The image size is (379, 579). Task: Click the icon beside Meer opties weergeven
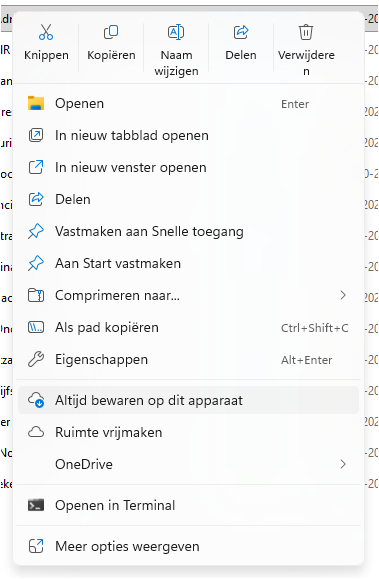[36, 546]
